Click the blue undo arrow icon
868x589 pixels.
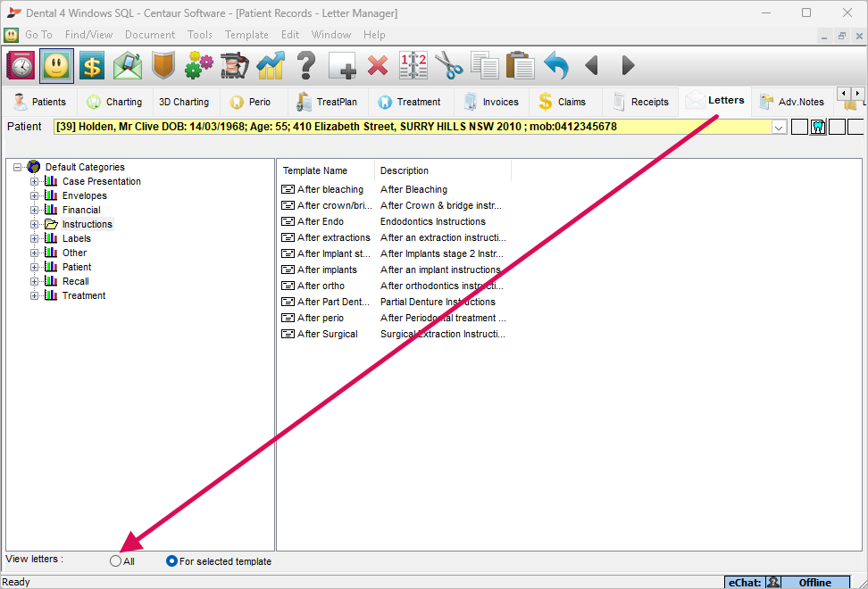click(x=556, y=66)
